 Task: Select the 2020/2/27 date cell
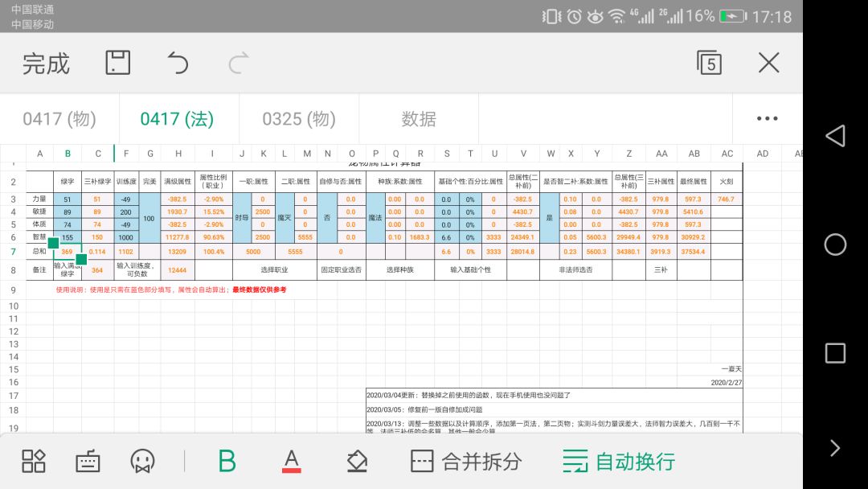coord(727,382)
